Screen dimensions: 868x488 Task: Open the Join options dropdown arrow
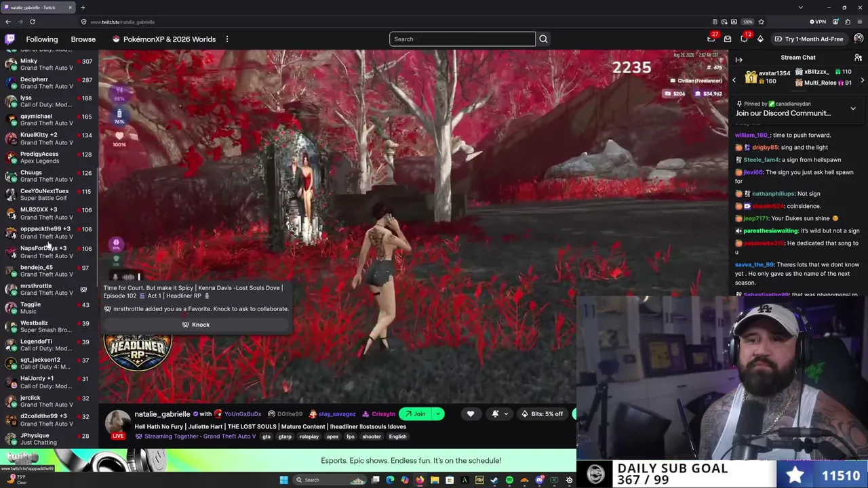[x=438, y=414]
